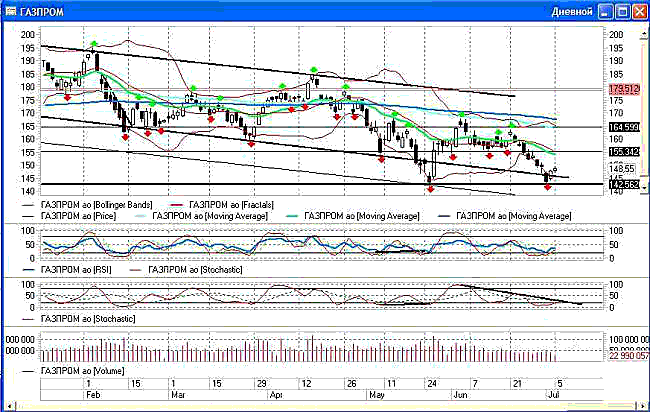Click the May month label on time axis
650x412 pixels.
click(377, 395)
